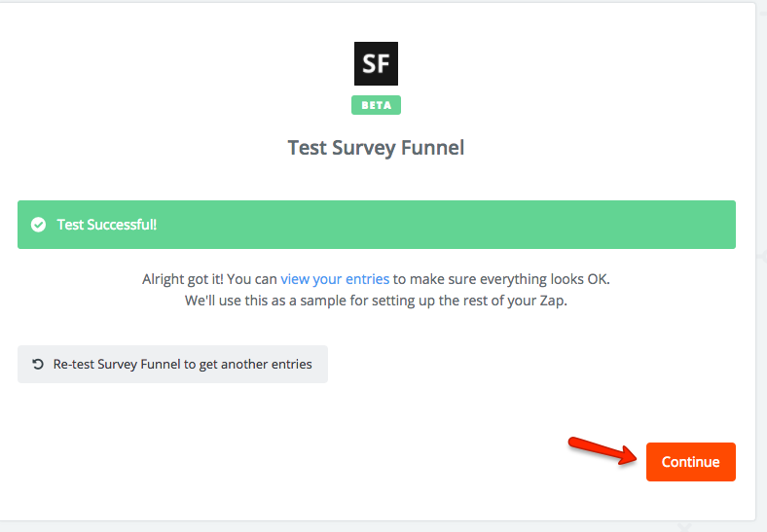Click the "Alright got it!" text
The height and width of the screenshot is (532, 767).
182,279
